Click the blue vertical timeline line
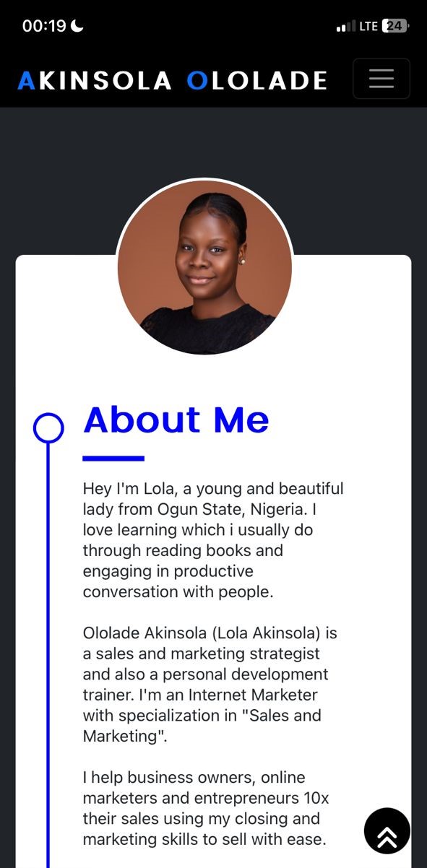The height and width of the screenshot is (868, 427). pos(48,650)
